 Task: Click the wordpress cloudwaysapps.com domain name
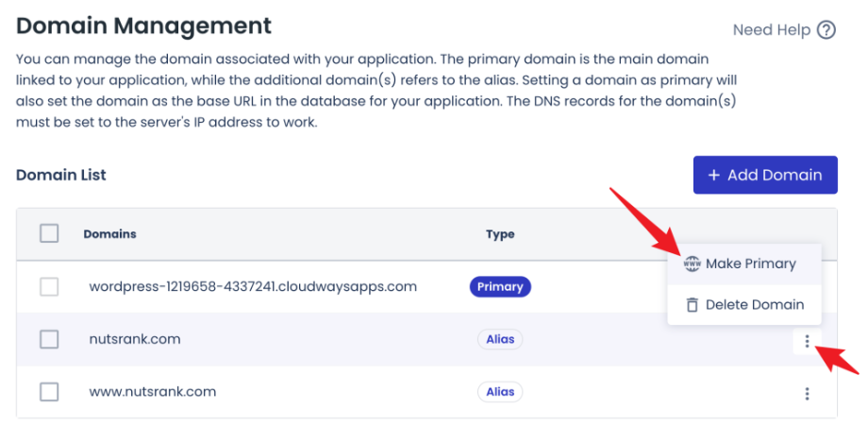click(x=253, y=286)
